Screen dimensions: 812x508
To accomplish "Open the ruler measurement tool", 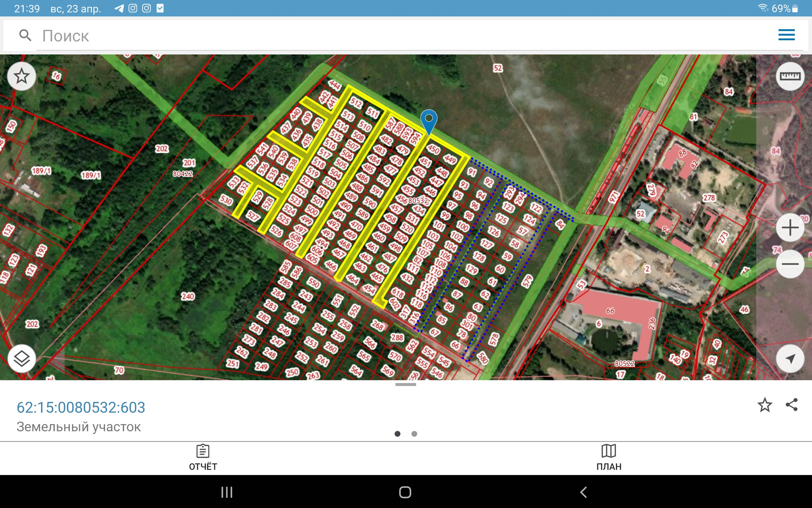I will (790, 77).
